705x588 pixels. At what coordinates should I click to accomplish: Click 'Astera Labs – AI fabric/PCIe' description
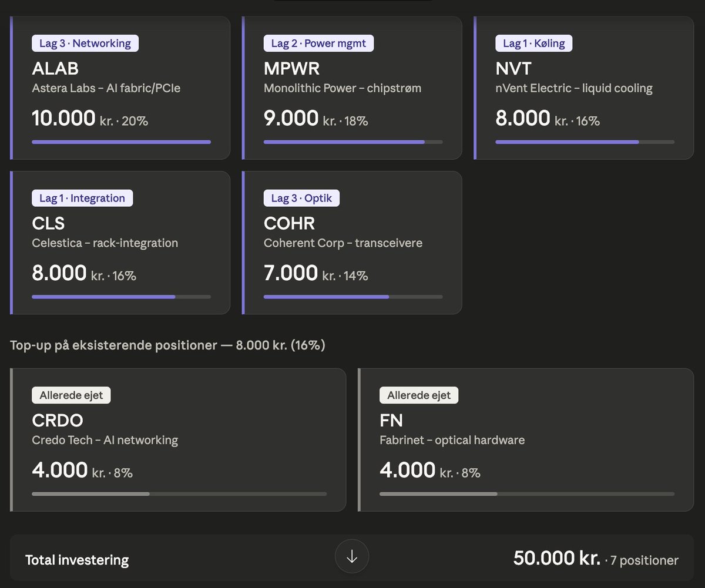tap(106, 89)
